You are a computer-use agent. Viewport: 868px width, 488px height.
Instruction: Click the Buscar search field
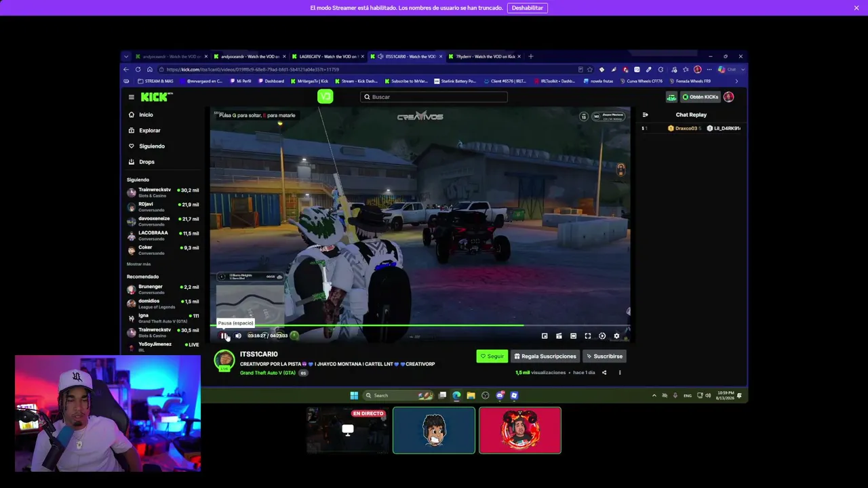coord(434,97)
